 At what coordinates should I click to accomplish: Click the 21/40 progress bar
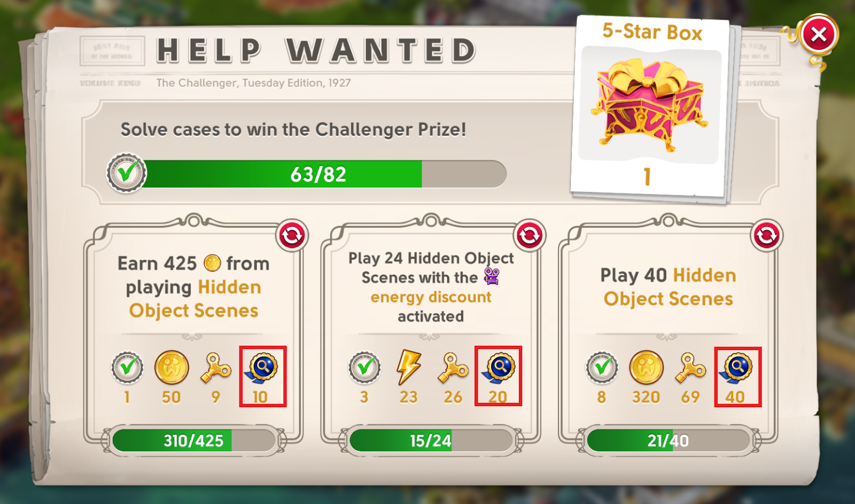coord(668,441)
